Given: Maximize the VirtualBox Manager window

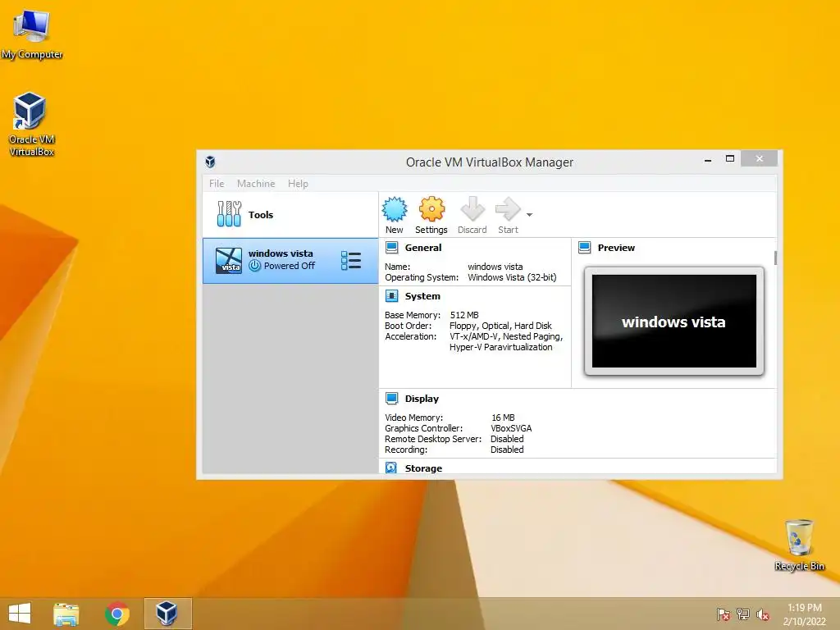Looking at the screenshot, I should pyautogui.click(x=729, y=158).
